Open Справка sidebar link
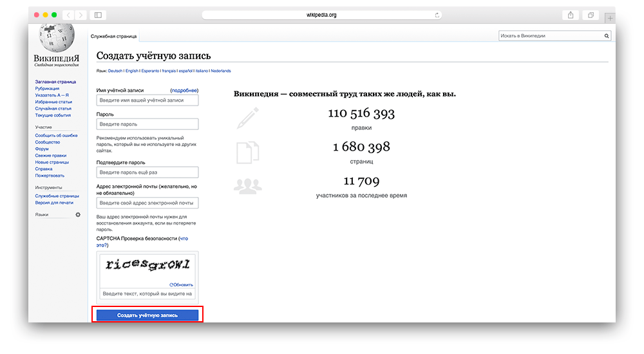644x354 pixels. point(44,169)
